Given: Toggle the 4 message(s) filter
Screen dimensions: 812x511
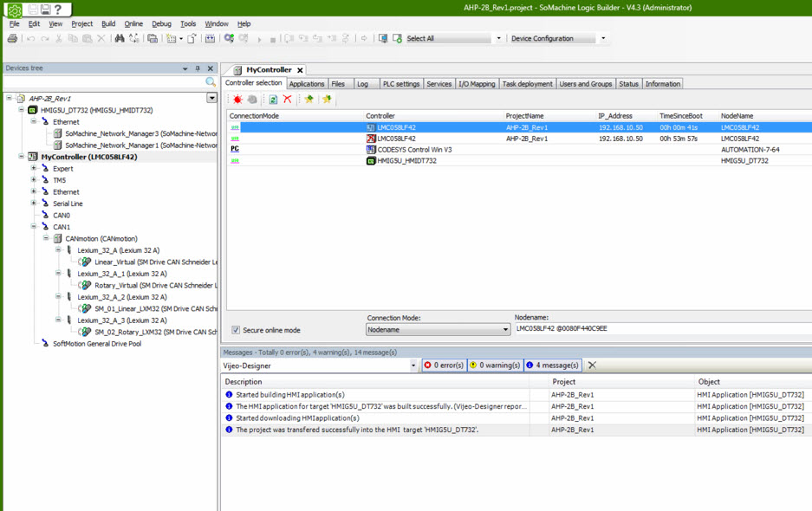Looking at the screenshot, I should (x=553, y=365).
